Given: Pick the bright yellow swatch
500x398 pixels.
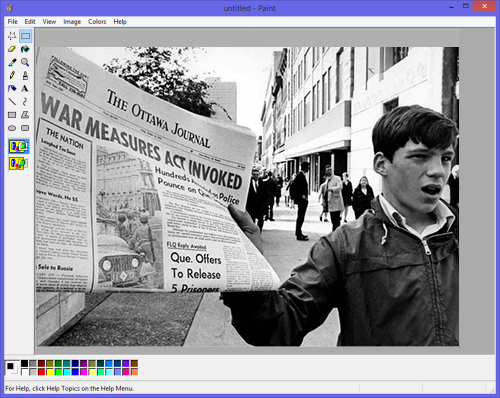Looking at the screenshot, I should coord(50,372).
